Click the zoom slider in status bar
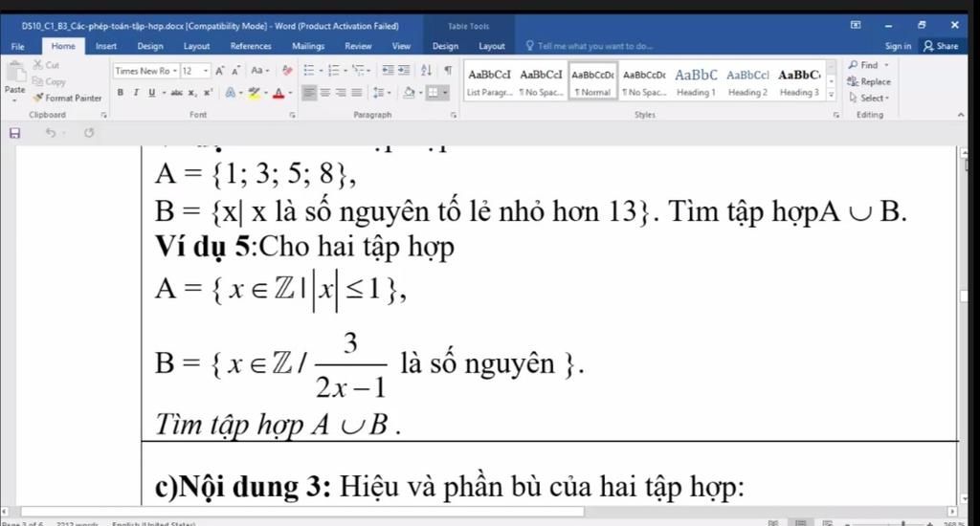The height and width of the screenshot is (526, 980). [x=902, y=523]
